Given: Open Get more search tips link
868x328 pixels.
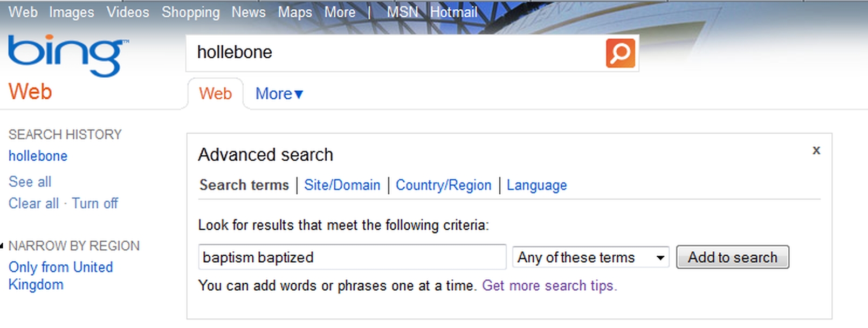Looking at the screenshot, I should point(549,285).
